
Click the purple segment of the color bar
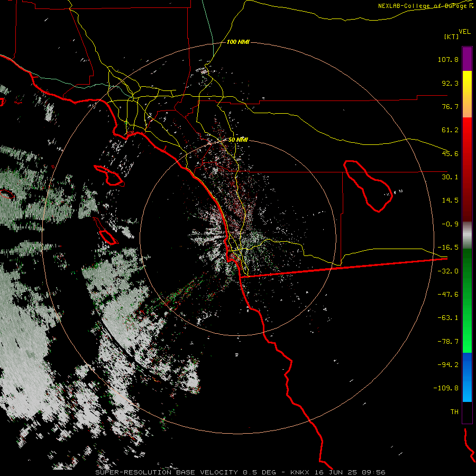[467, 59]
